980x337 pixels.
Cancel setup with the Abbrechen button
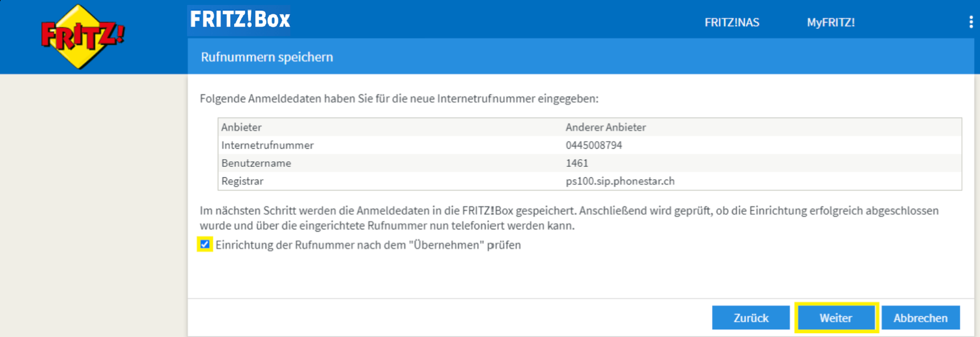click(x=920, y=318)
